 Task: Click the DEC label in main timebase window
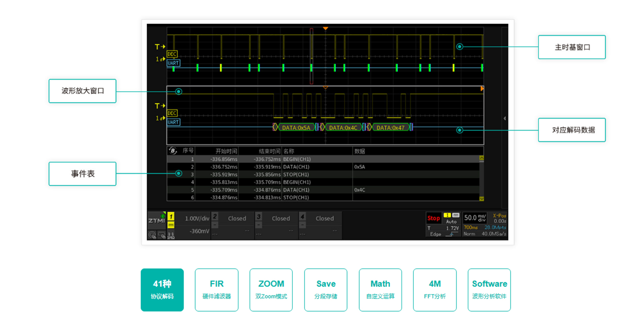[172, 54]
